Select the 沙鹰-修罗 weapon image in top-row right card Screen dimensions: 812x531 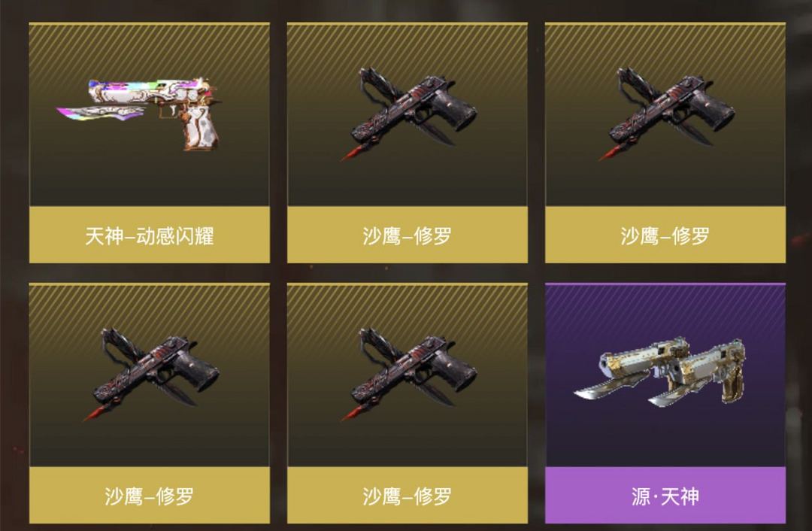coord(665,114)
